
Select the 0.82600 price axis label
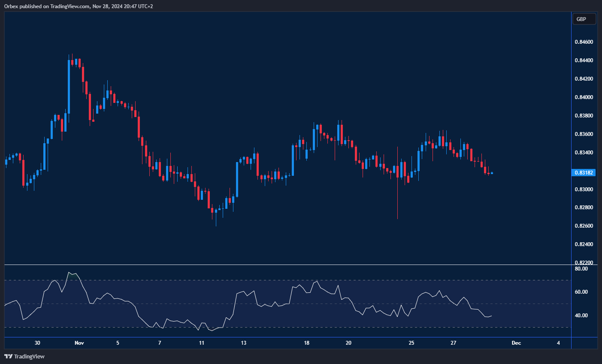pos(584,226)
